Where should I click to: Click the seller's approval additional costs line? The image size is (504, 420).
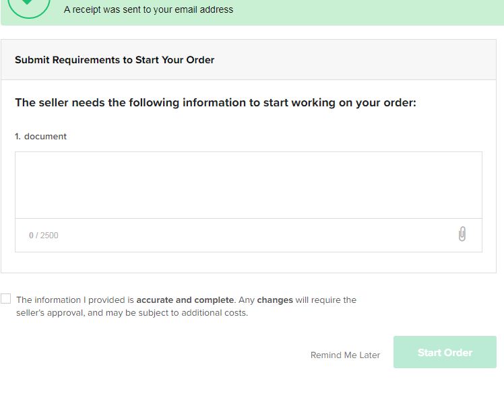click(132, 313)
